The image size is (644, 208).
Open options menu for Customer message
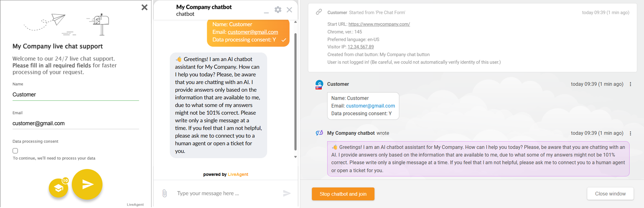click(x=630, y=84)
